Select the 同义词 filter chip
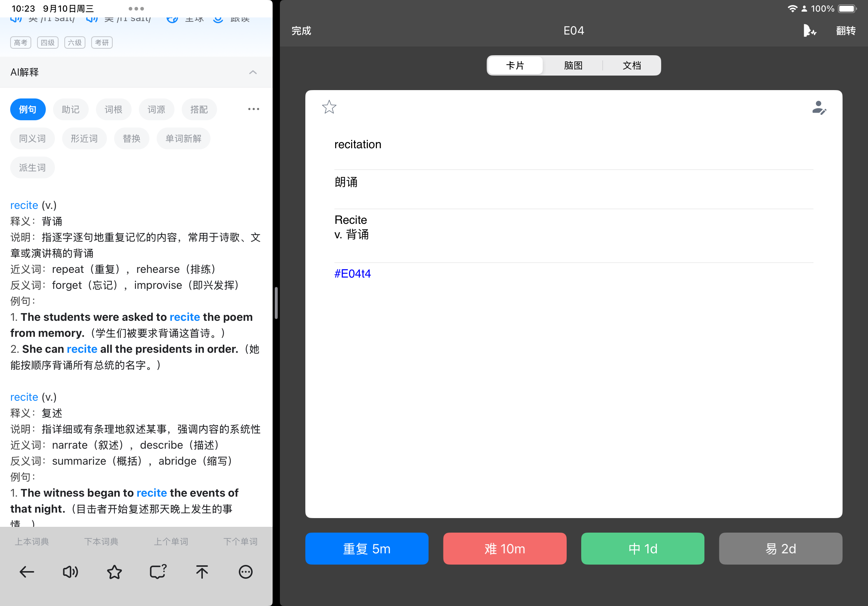The height and width of the screenshot is (606, 868). [x=32, y=139]
